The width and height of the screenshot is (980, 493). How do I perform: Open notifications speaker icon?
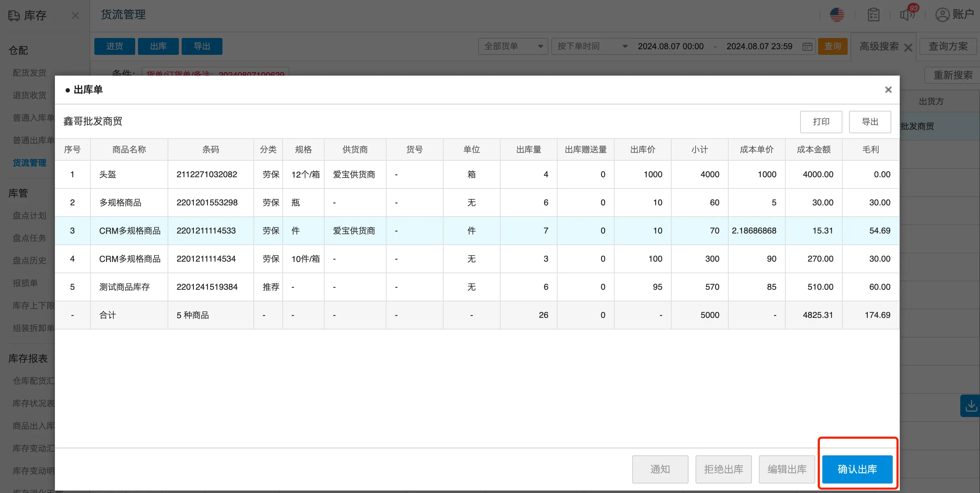(907, 15)
